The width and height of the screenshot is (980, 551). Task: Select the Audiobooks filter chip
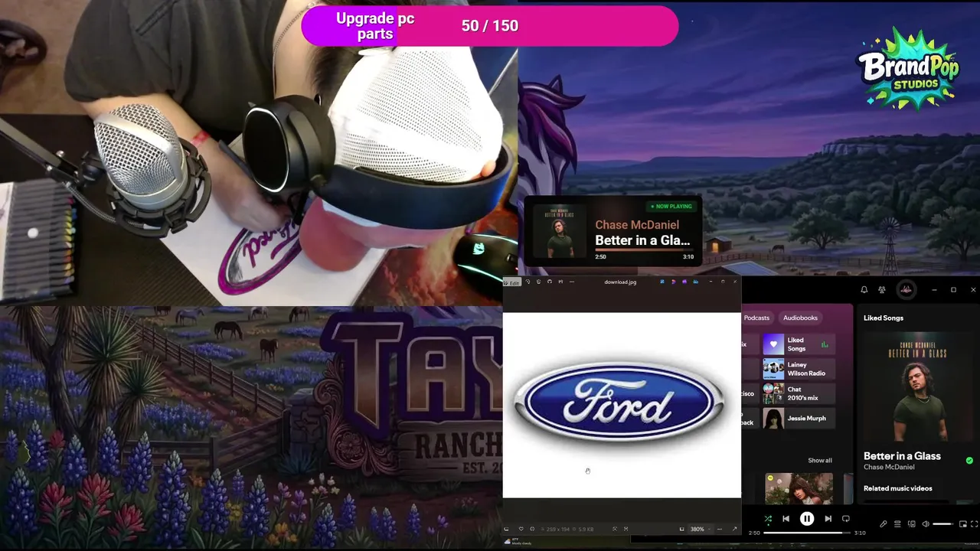pos(800,318)
